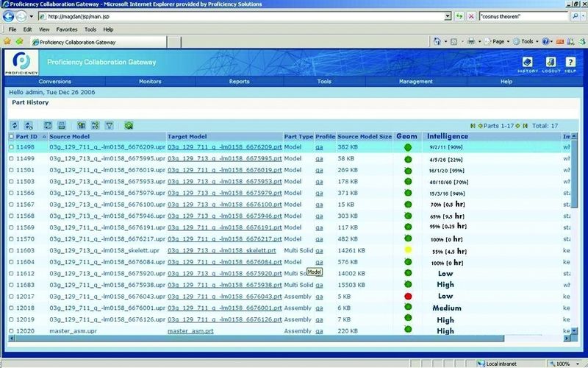Check the box for part 11499
The height and width of the screenshot is (368, 588).
pyautogui.click(x=11, y=158)
